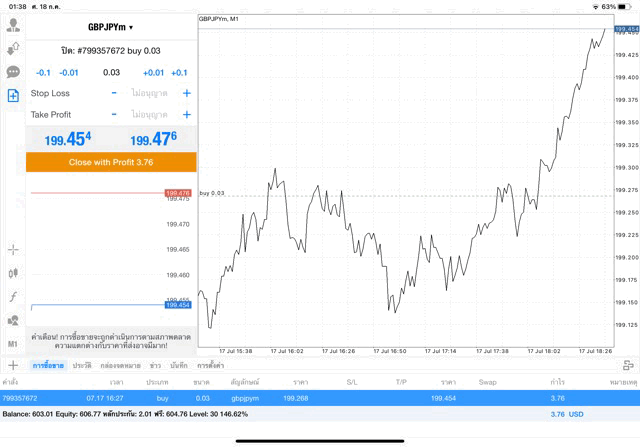The width and height of the screenshot is (640, 447).
Task: Open the M1 timeframe selector
Action: (13, 344)
